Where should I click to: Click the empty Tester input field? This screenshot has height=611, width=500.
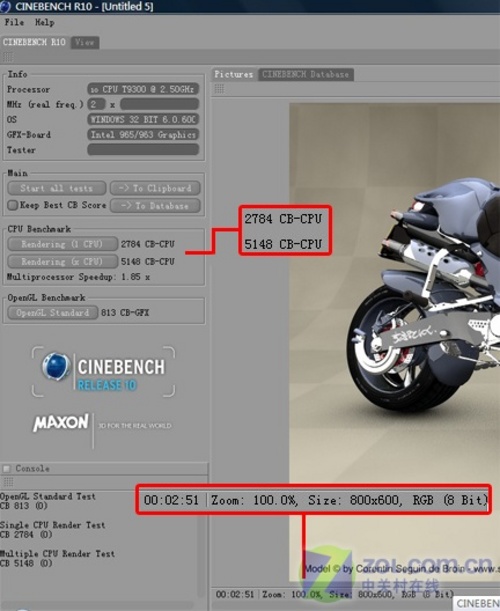(x=143, y=150)
